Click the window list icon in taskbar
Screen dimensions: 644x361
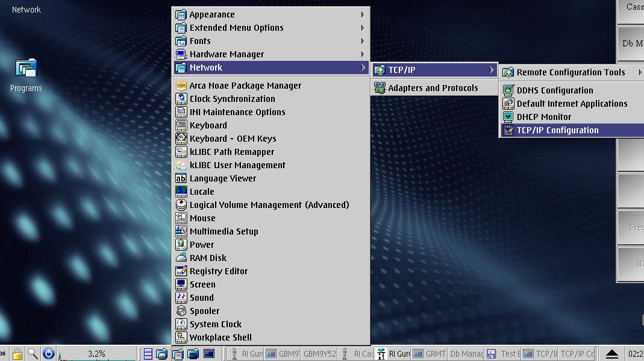pos(148,354)
